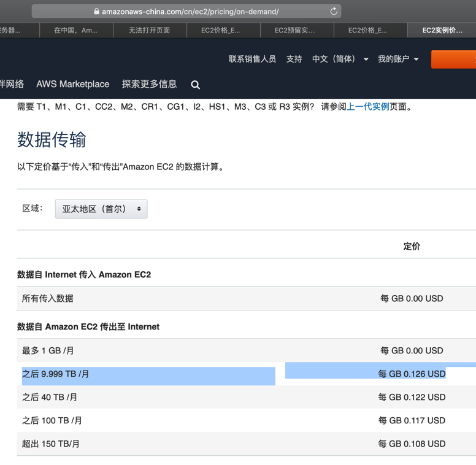
Task: Click the 每 GB 0.126 USD price
Action: pyautogui.click(x=412, y=374)
